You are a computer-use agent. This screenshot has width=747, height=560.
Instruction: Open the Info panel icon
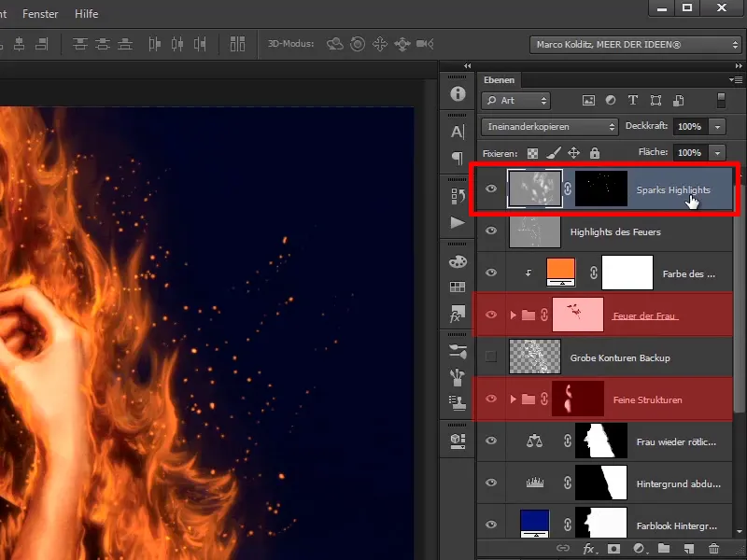pyautogui.click(x=458, y=94)
